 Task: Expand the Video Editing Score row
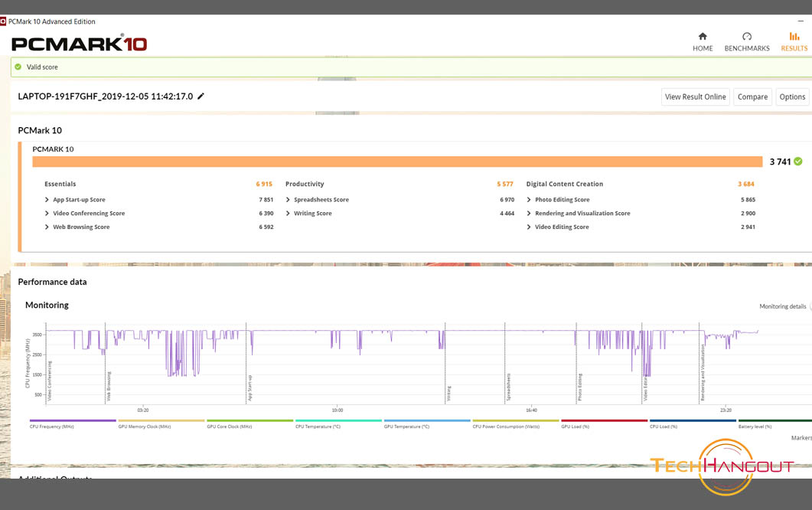[529, 227]
